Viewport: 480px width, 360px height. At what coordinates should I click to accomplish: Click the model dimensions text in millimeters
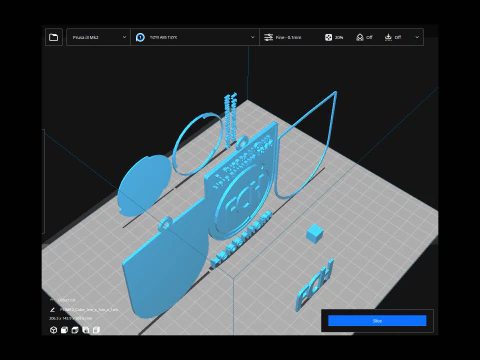pos(70,319)
